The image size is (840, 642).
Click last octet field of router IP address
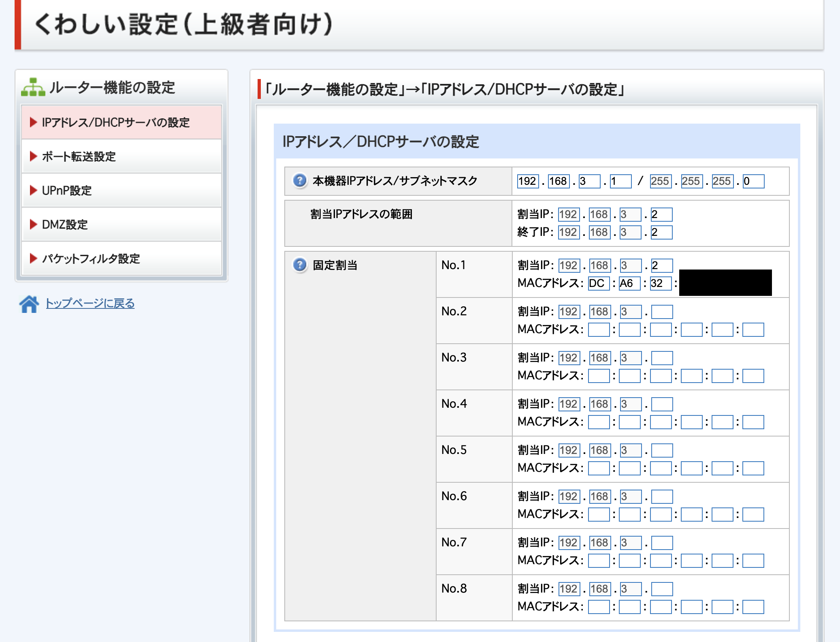point(620,181)
